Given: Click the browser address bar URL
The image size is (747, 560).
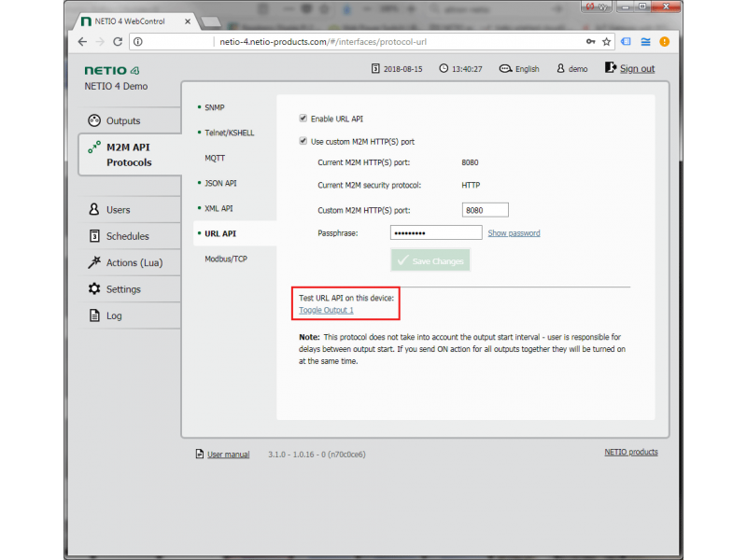Looking at the screenshot, I should [x=323, y=42].
